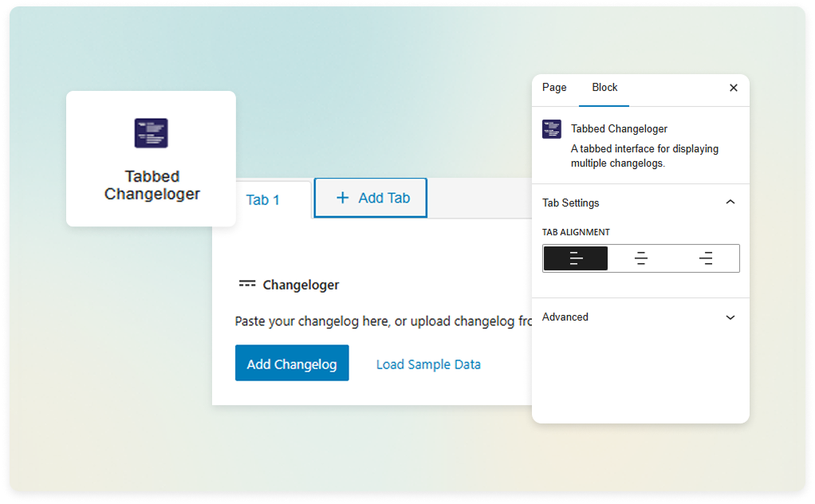Click the Add Tab button
This screenshot has height=504, width=815.
point(370,198)
